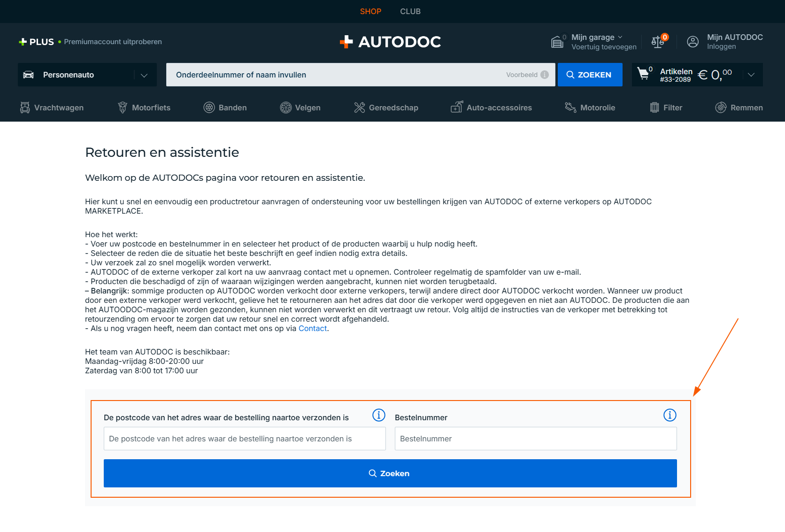Click the Voorbeeld info icon
Image resolution: width=785 pixels, height=532 pixels.
(x=545, y=75)
